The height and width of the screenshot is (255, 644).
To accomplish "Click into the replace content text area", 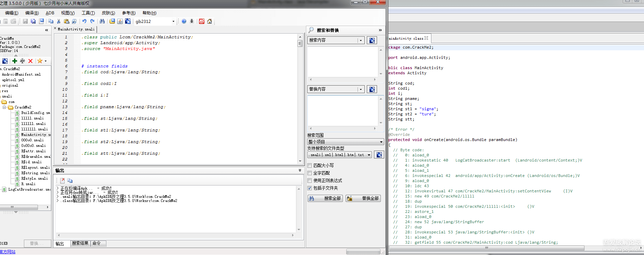I will pyautogui.click(x=343, y=111).
